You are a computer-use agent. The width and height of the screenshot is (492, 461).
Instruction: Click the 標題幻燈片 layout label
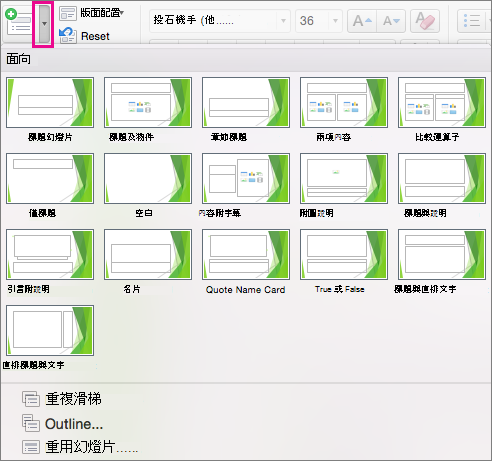point(50,137)
